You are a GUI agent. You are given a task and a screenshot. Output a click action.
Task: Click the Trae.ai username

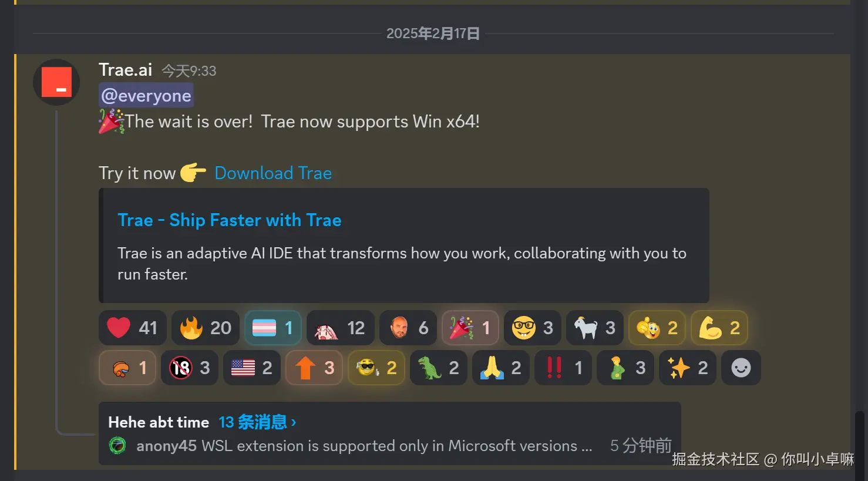(x=126, y=70)
